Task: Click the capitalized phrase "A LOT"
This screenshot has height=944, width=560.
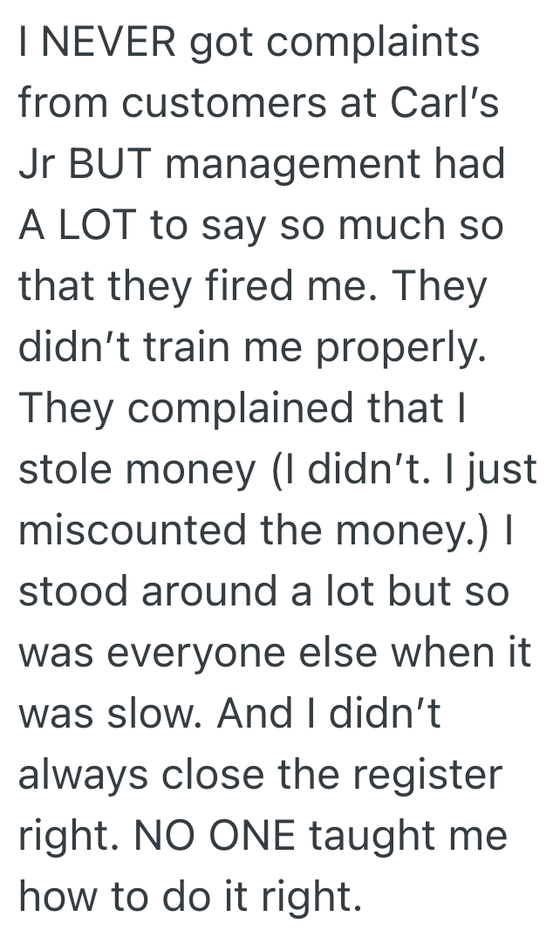Action: point(78,225)
